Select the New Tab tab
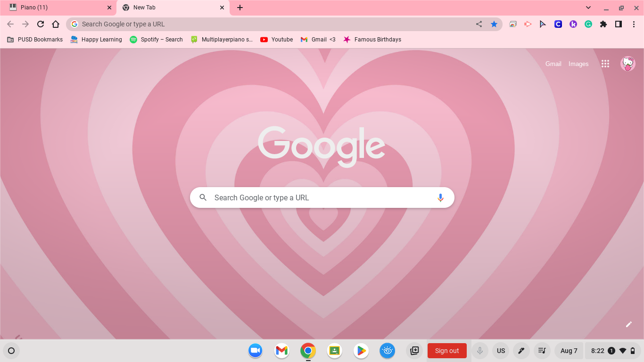The image size is (644, 362). coord(173,8)
